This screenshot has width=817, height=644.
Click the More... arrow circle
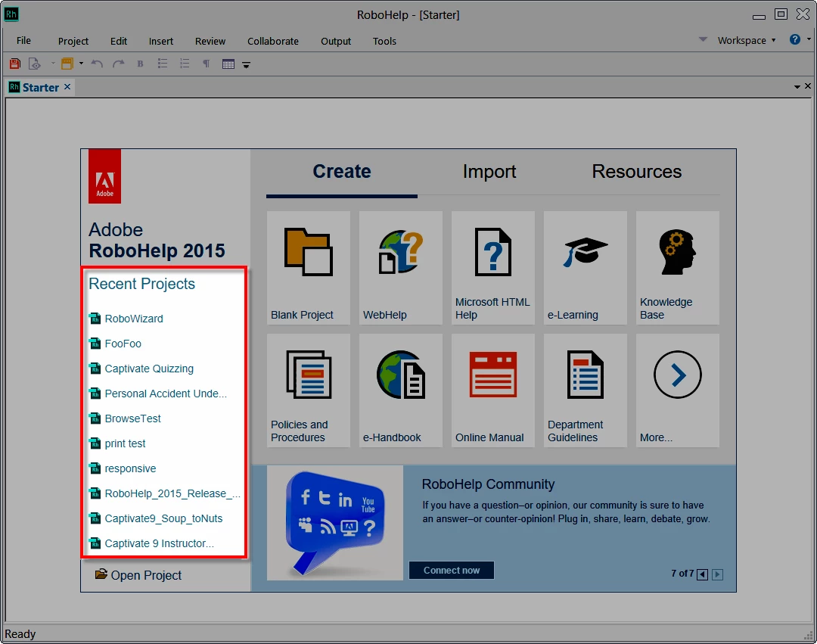pyautogui.click(x=677, y=375)
